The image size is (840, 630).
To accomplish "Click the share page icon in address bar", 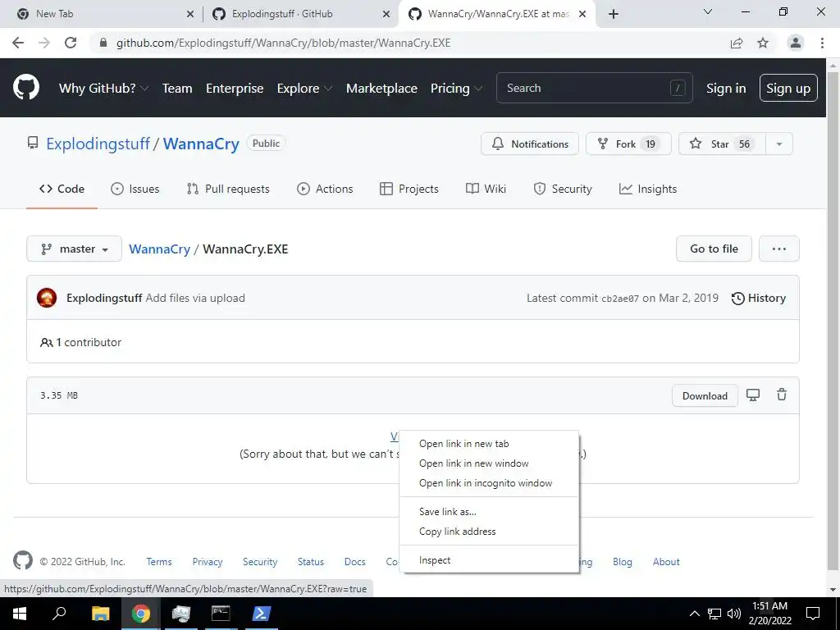I will click(x=737, y=43).
